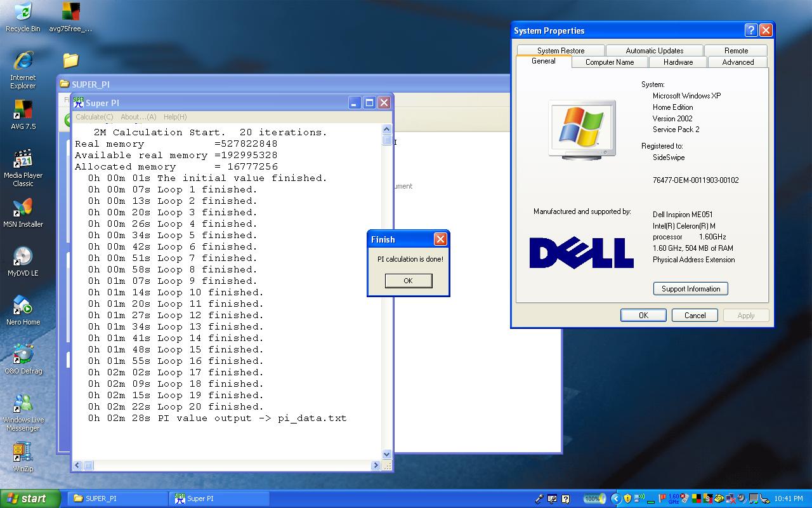812x508 pixels.
Task: Open Windows Live Messenger desktop shortcut
Action: pyautogui.click(x=23, y=413)
